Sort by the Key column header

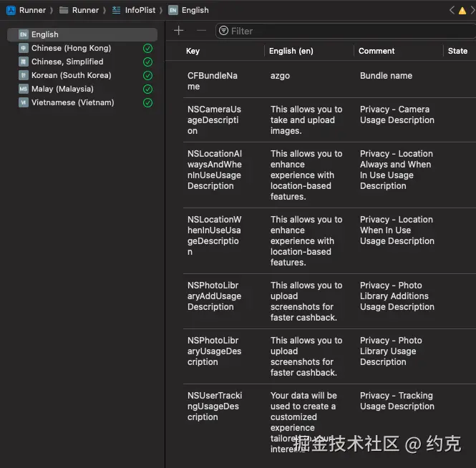pyautogui.click(x=193, y=51)
